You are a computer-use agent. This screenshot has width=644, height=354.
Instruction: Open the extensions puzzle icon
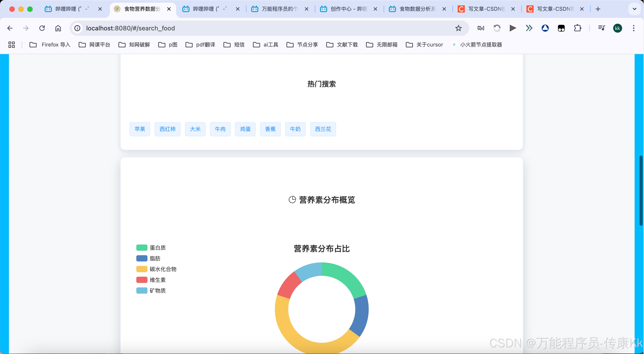click(x=577, y=28)
